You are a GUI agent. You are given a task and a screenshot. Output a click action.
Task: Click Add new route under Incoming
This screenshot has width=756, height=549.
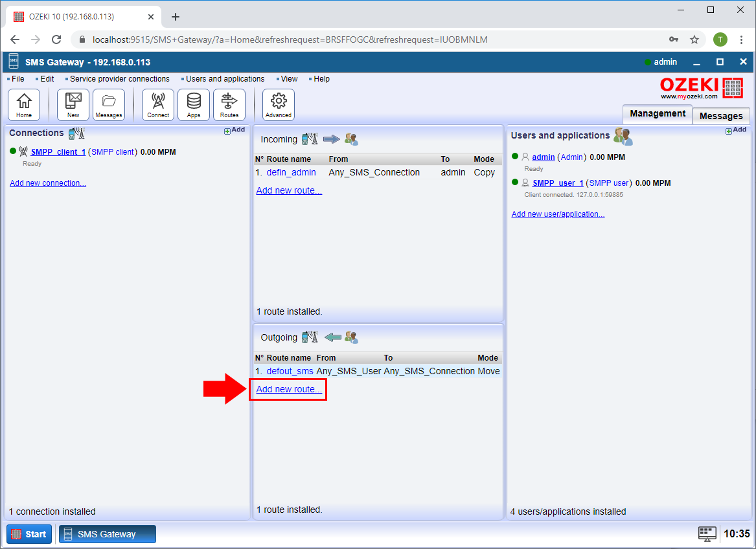289,190
